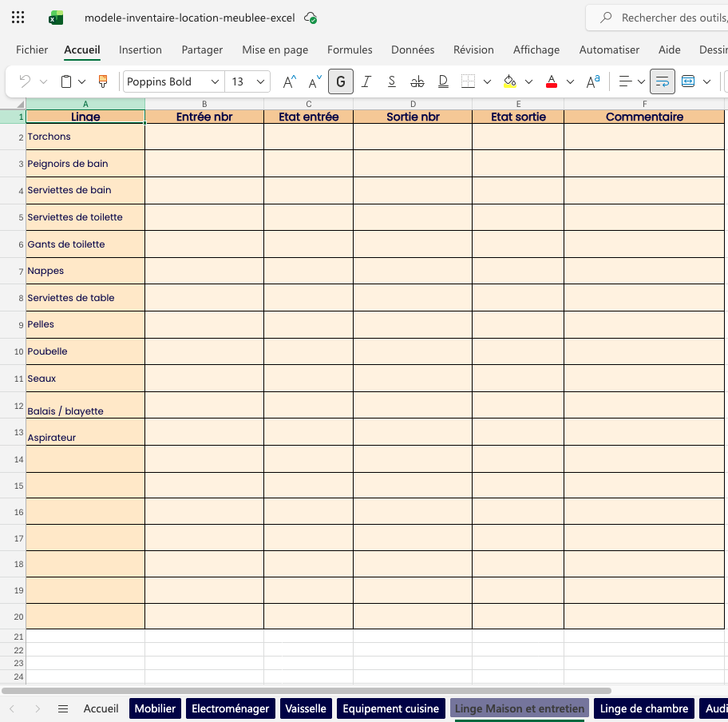Toggle Bold (G) formatting

click(341, 81)
